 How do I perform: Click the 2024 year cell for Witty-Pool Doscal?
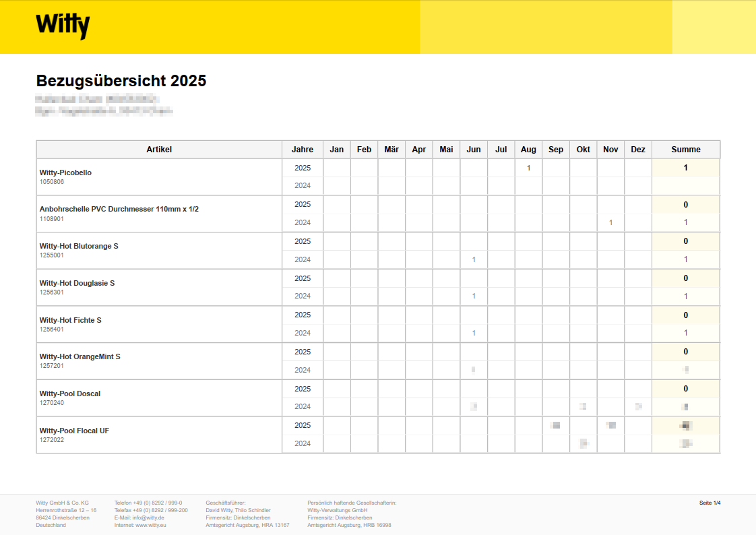(303, 407)
